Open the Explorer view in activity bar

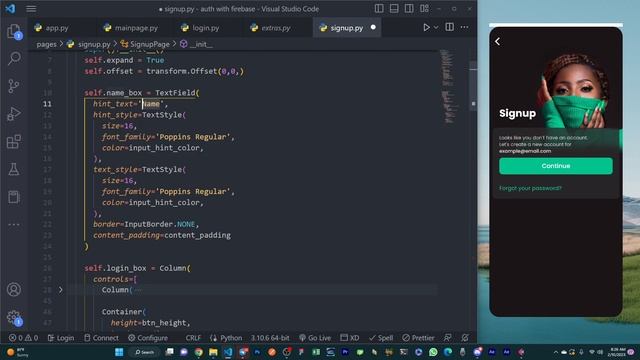pyautogui.click(x=14, y=31)
